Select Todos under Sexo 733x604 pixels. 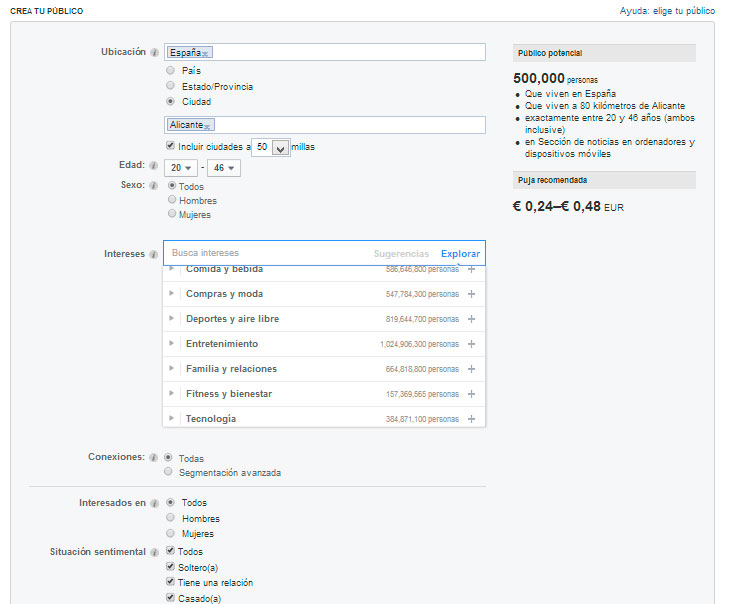172,186
